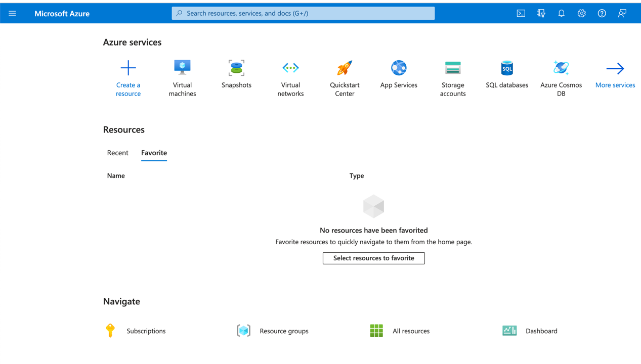This screenshot has width=641, height=364.
Task: Open portal Settings gear
Action: pyautogui.click(x=581, y=14)
